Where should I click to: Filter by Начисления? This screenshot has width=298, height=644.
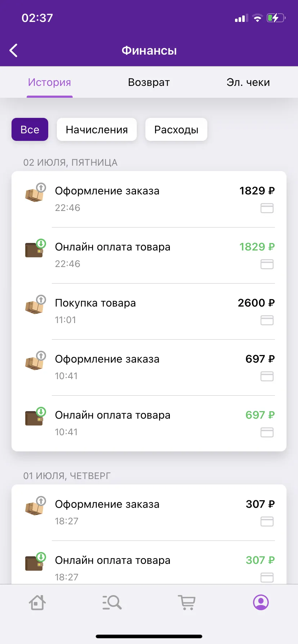(97, 129)
